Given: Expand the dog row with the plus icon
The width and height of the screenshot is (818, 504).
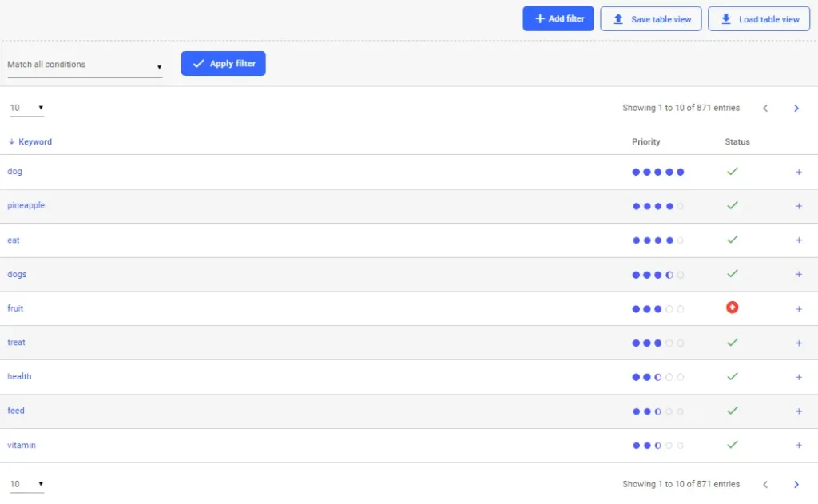Looking at the screenshot, I should coord(799,171).
